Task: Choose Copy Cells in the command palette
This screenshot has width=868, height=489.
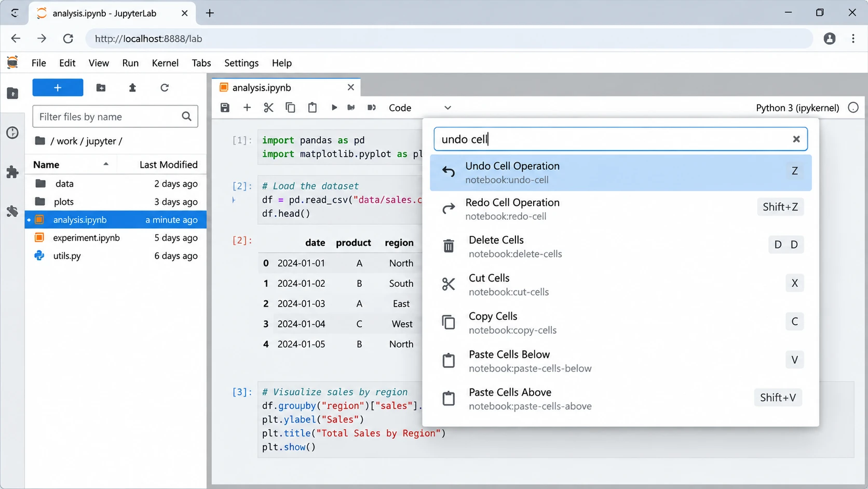Action: (x=621, y=323)
